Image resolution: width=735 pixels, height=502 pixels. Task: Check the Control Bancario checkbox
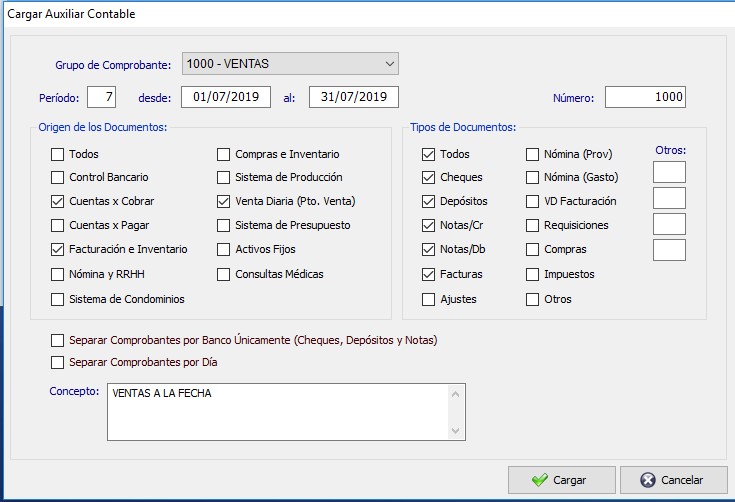click(x=57, y=177)
